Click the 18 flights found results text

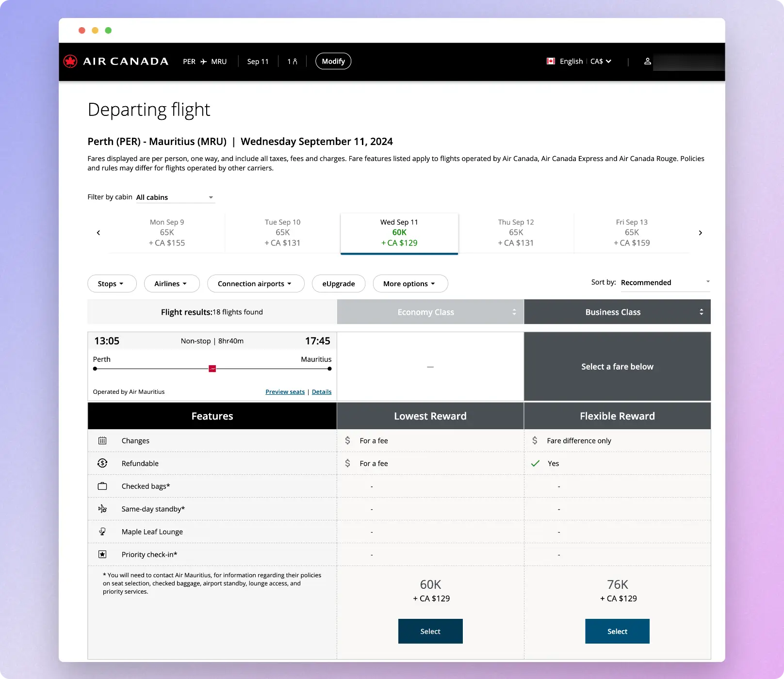tap(238, 312)
